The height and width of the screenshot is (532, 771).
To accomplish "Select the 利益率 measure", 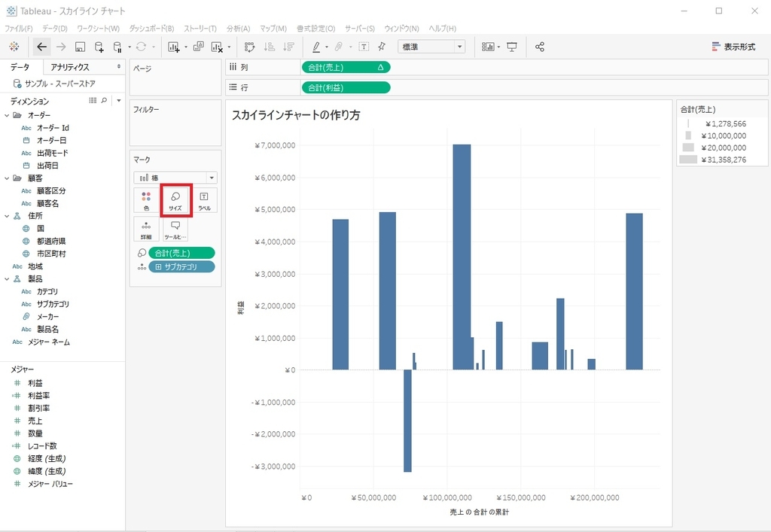I will [x=39, y=396].
